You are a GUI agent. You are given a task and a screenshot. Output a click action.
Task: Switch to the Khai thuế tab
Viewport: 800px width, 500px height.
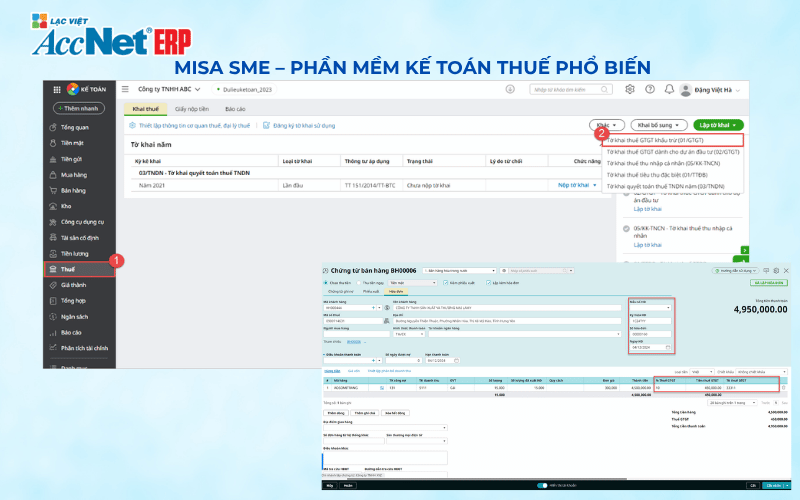[145, 109]
